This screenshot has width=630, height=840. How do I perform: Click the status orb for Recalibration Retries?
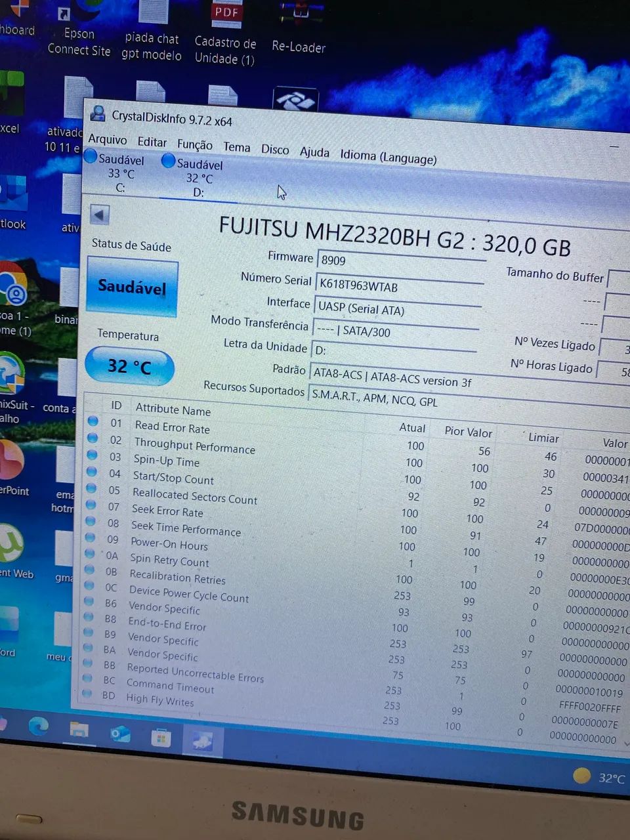89,570
